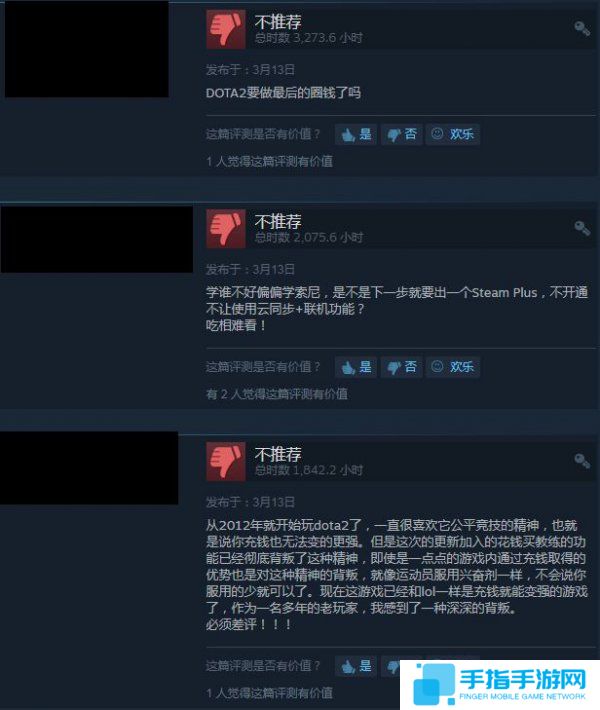The image size is (600, 710).
Task: Vote 否 on Steam Plus review
Action: click(x=402, y=367)
